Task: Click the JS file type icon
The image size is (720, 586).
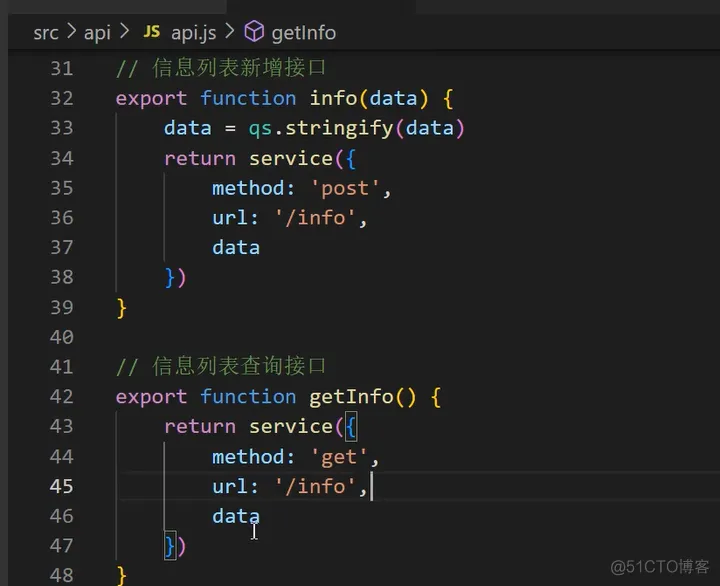Action: 152,32
